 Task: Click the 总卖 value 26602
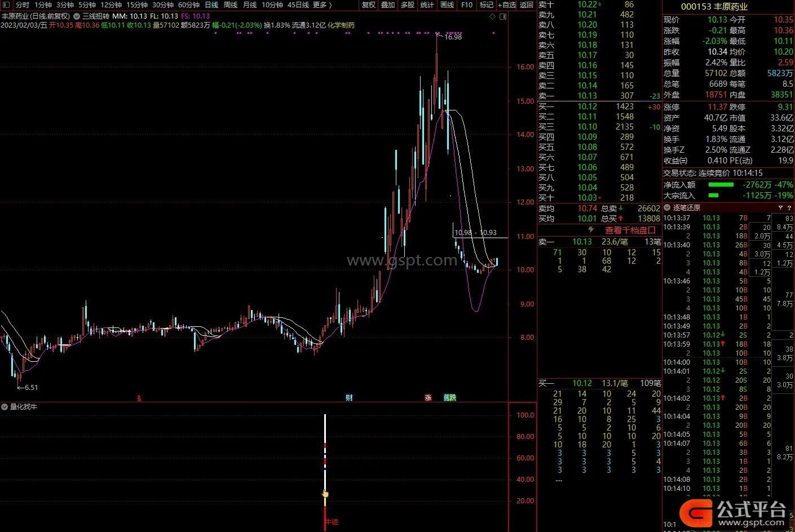[648, 209]
